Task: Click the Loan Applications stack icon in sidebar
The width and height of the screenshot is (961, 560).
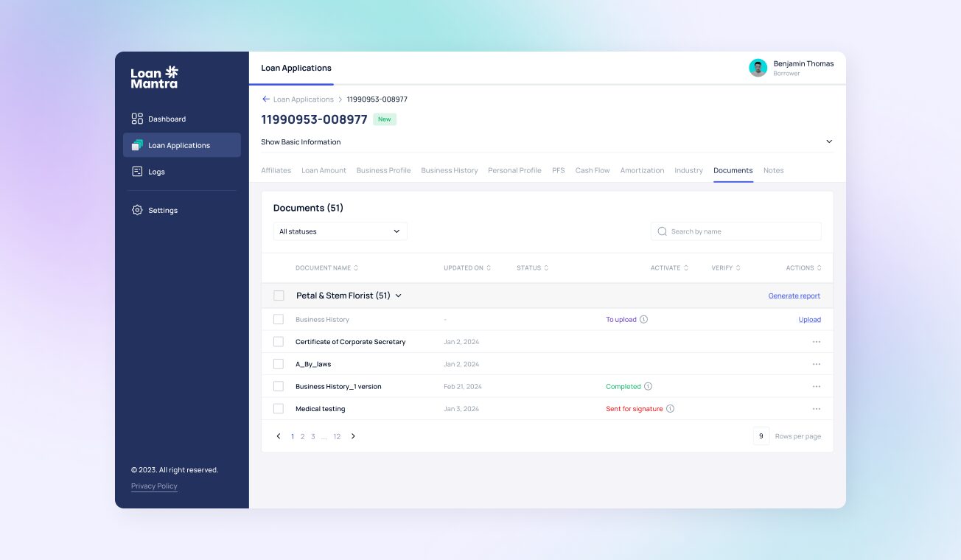Action: coord(138,144)
